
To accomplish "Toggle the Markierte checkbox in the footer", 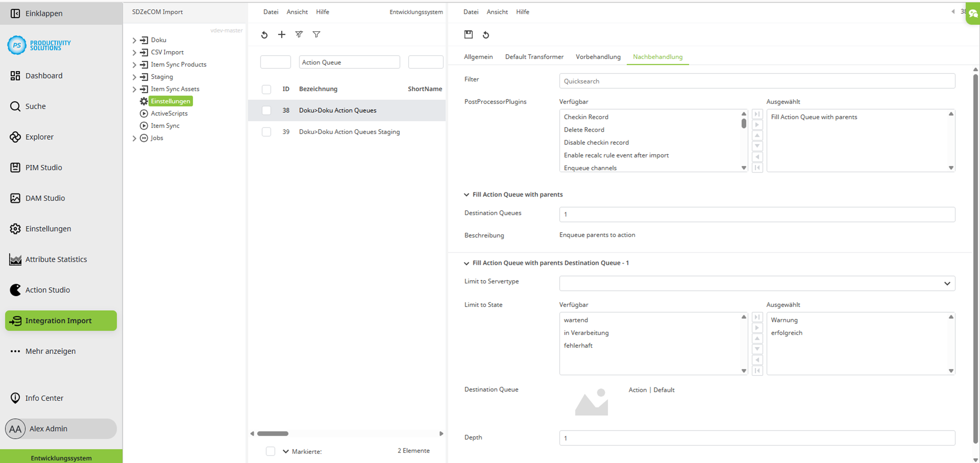I will coord(270,451).
